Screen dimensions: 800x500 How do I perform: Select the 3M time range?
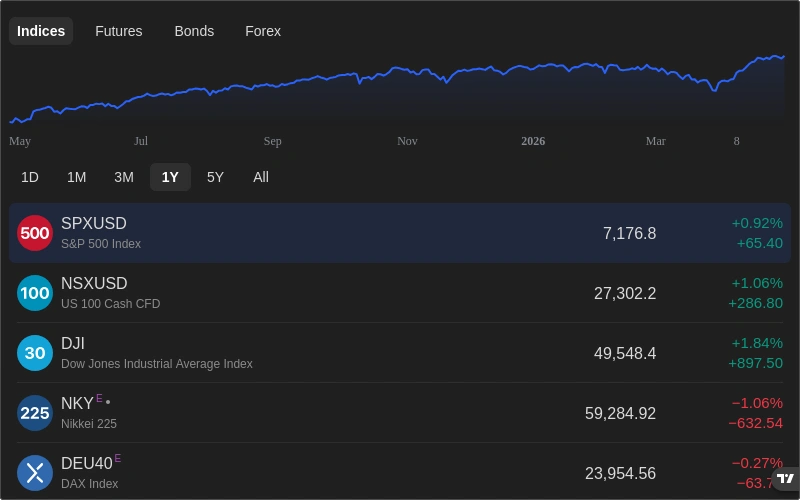pyautogui.click(x=124, y=177)
